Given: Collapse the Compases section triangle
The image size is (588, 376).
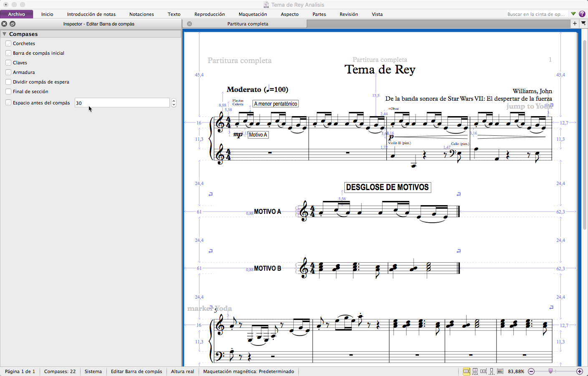Looking at the screenshot, I should (x=4, y=34).
